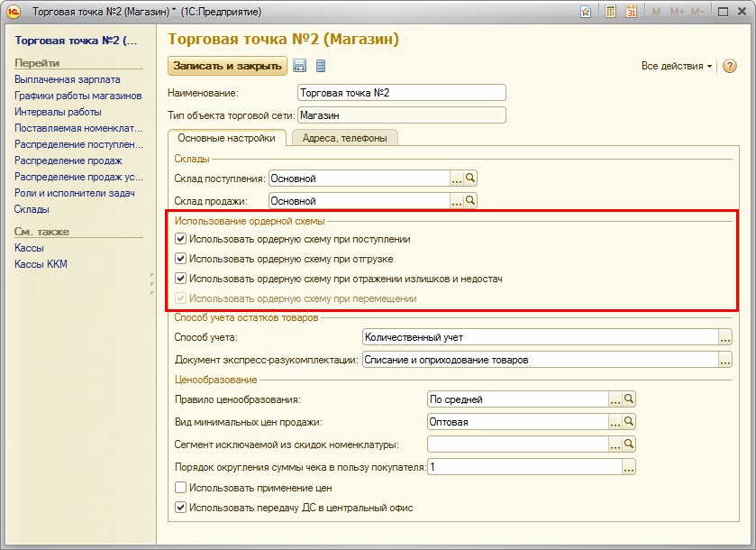This screenshot has width=756, height=550.
Task: Open the Все действия dropdown menu
Action: point(676,67)
